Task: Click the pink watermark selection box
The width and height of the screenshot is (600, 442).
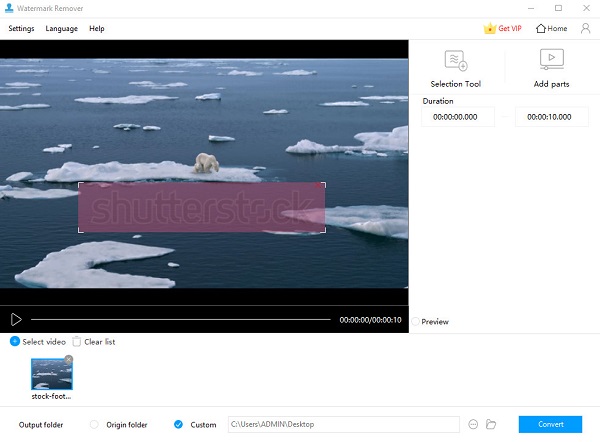Action: (202, 207)
